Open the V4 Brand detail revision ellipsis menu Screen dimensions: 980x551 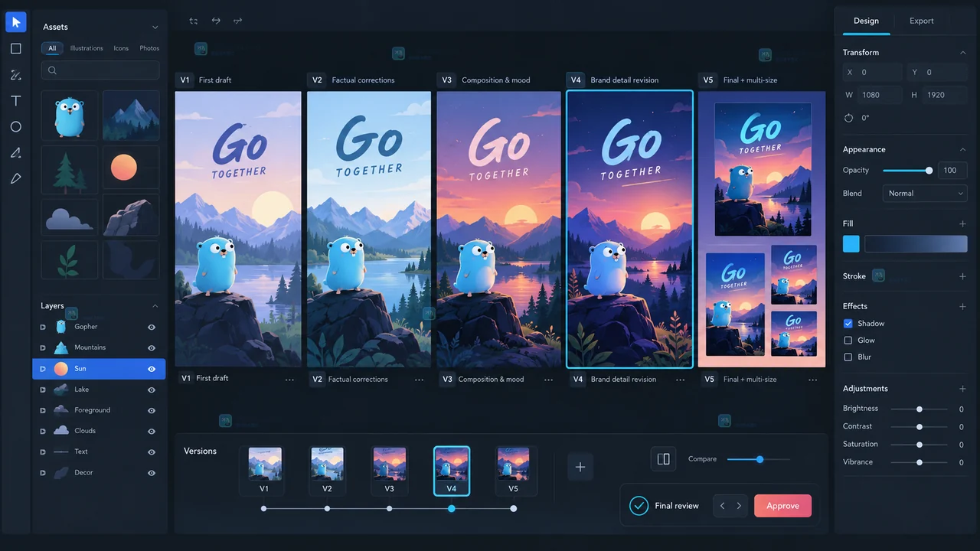click(x=680, y=380)
